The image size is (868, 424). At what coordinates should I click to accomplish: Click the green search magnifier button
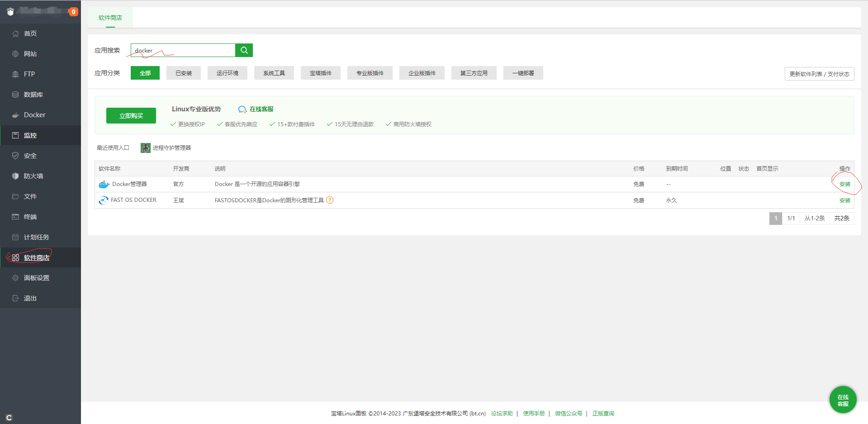(244, 50)
